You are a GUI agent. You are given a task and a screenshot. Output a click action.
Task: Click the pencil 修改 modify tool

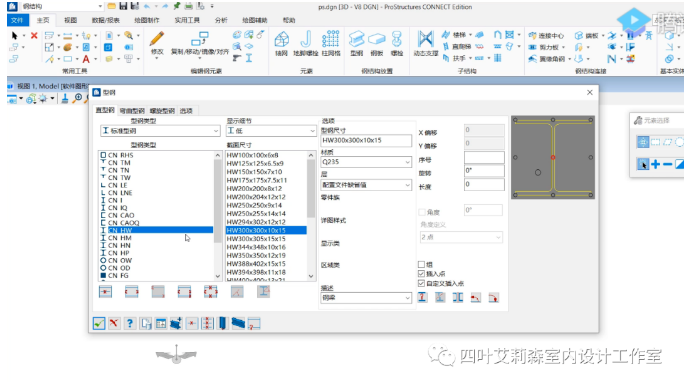tap(157, 42)
